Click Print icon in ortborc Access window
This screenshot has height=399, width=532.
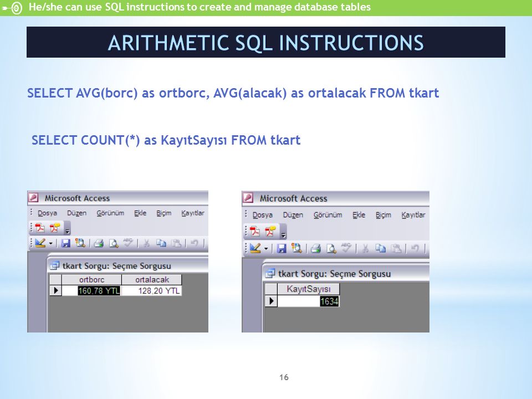coord(99,243)
